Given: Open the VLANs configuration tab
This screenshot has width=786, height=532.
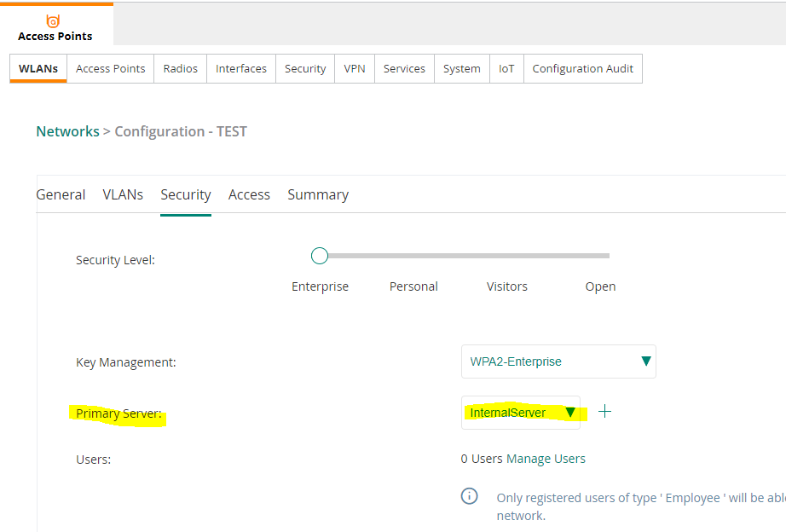Looking at the screenshot, I should 123,194.
